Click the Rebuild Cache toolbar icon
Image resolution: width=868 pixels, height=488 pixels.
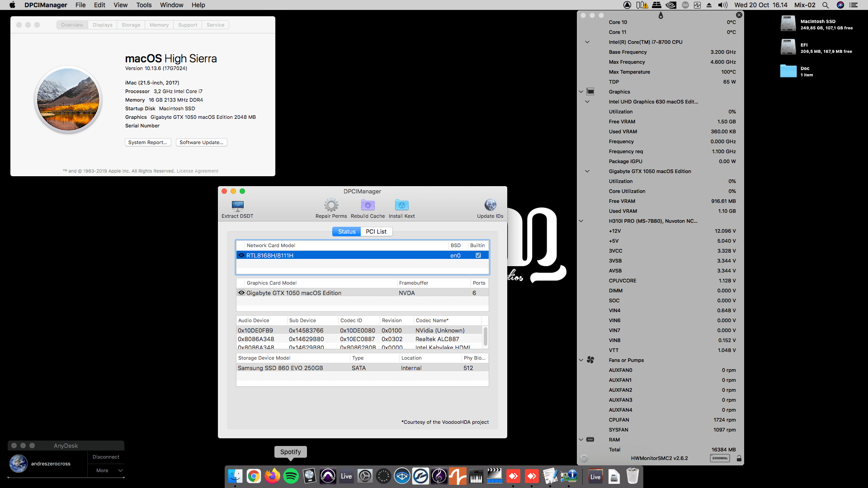[368, 206]
